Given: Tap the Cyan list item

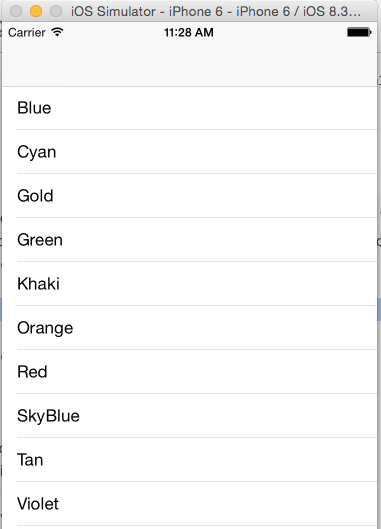Looking at the screenshot, I should [189, 152].
